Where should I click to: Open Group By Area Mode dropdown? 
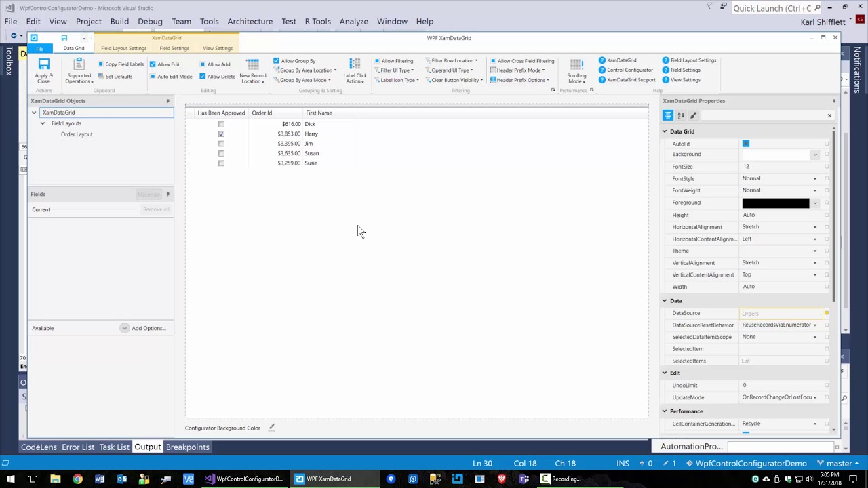tap(302, 80)
